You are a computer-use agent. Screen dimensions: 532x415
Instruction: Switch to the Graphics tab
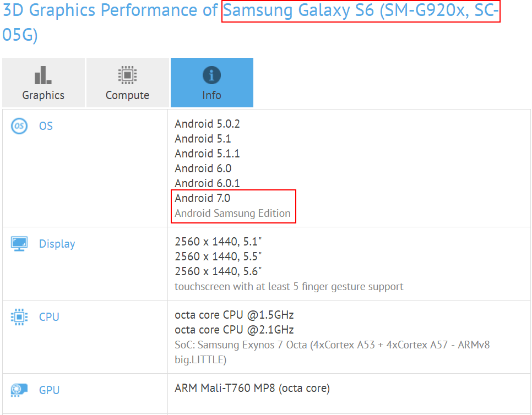(43, 95)
